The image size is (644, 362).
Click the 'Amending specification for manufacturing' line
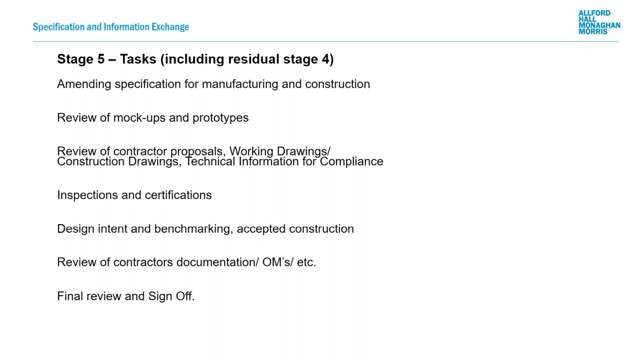click(214, 84)
